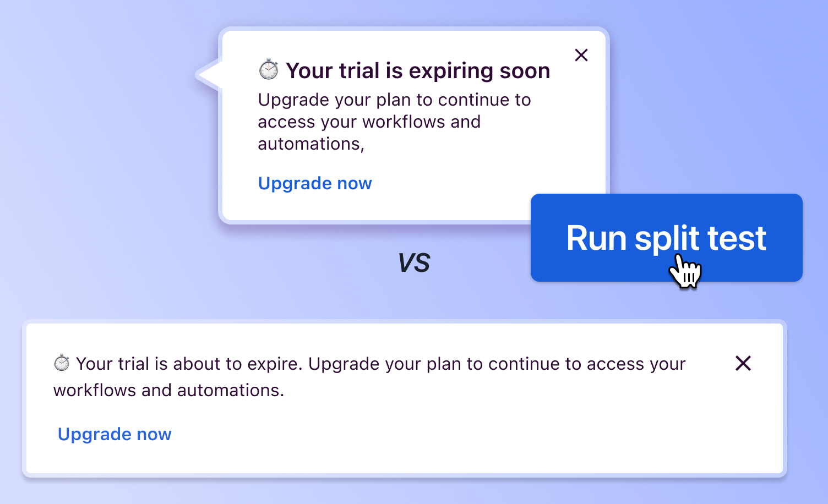Click 'workflows and automations.' in bottom banner
Viewport: 828px width, 504px height.
point(168,390)
